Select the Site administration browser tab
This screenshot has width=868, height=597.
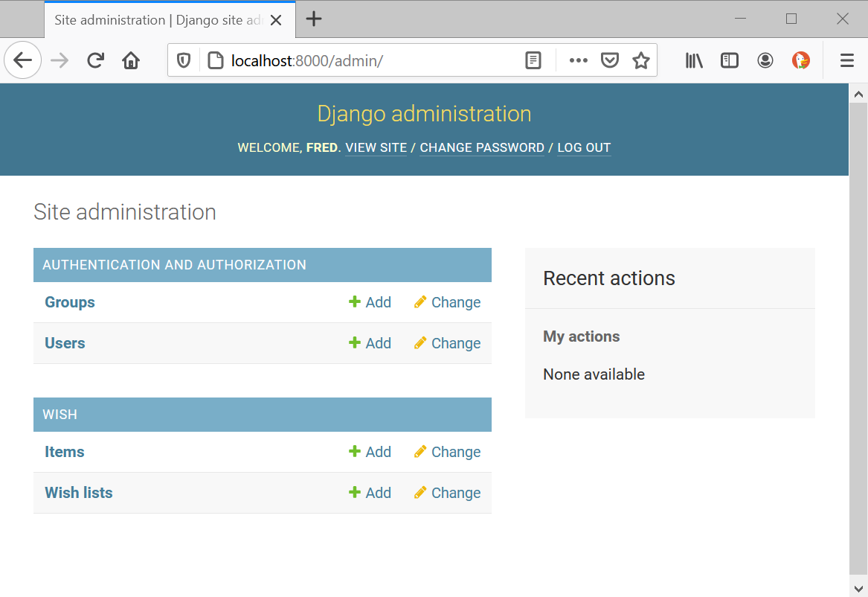point(170,20)
